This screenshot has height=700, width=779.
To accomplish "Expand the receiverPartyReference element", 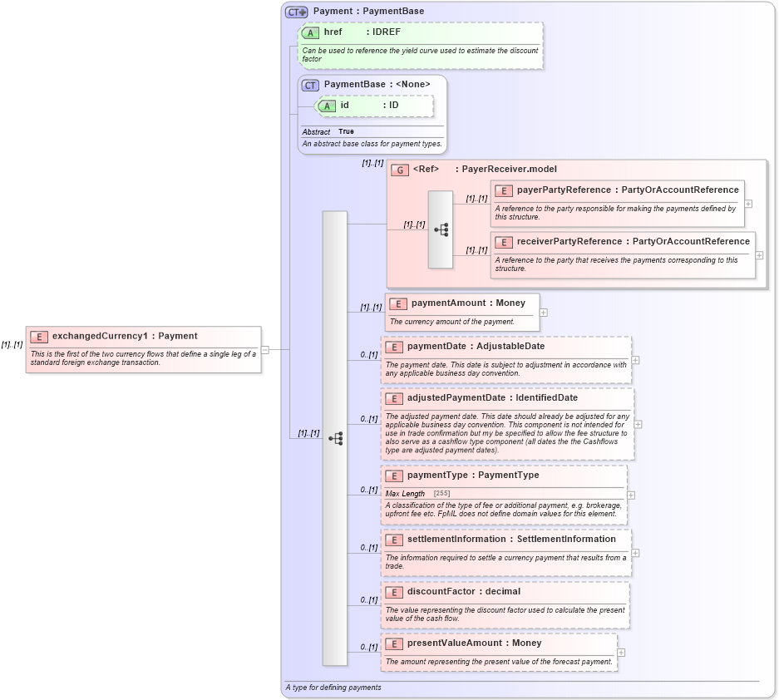I will 759,255.
